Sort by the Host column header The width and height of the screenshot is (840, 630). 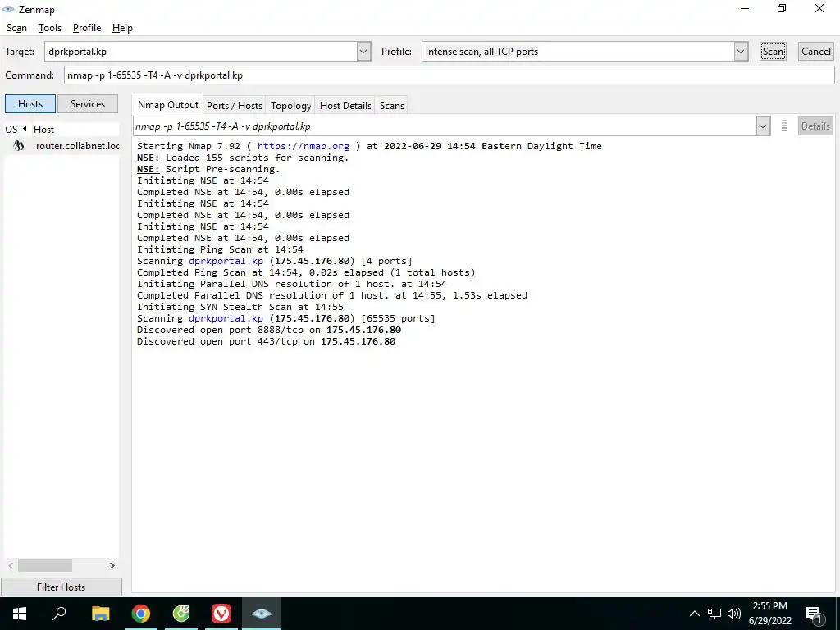coord(75,129)
